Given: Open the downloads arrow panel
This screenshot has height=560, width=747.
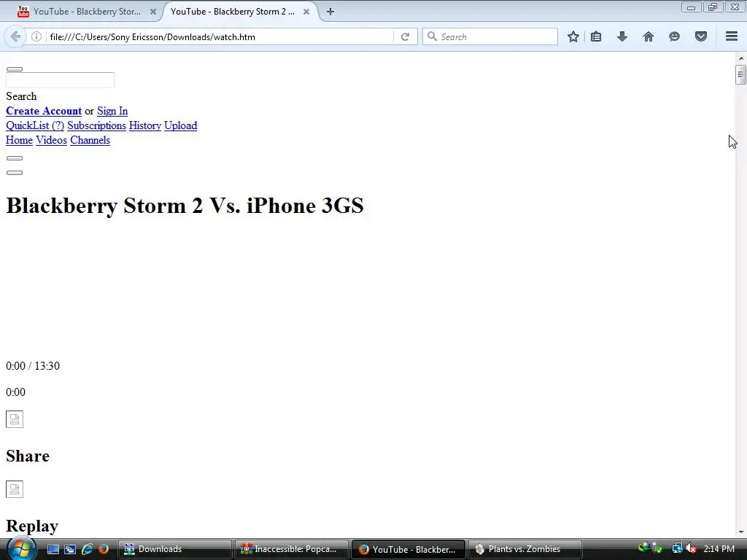Looking at the screenshot, I should click(622, 36).
